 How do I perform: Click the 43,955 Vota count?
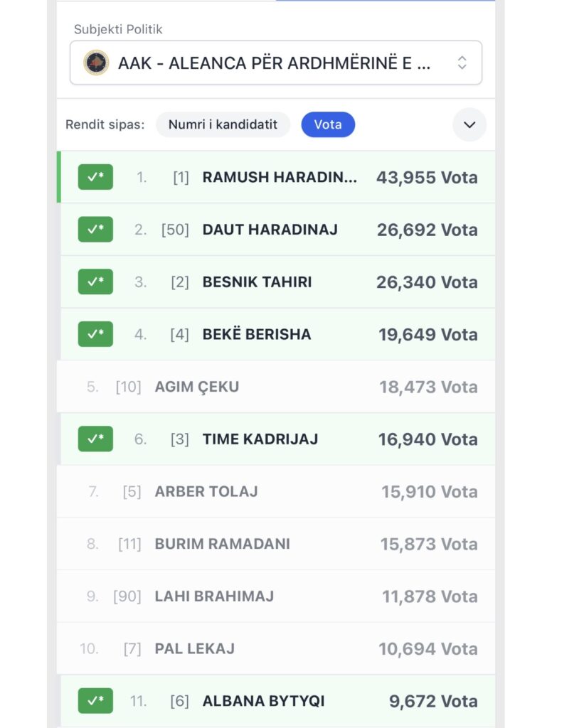[427, 177]
